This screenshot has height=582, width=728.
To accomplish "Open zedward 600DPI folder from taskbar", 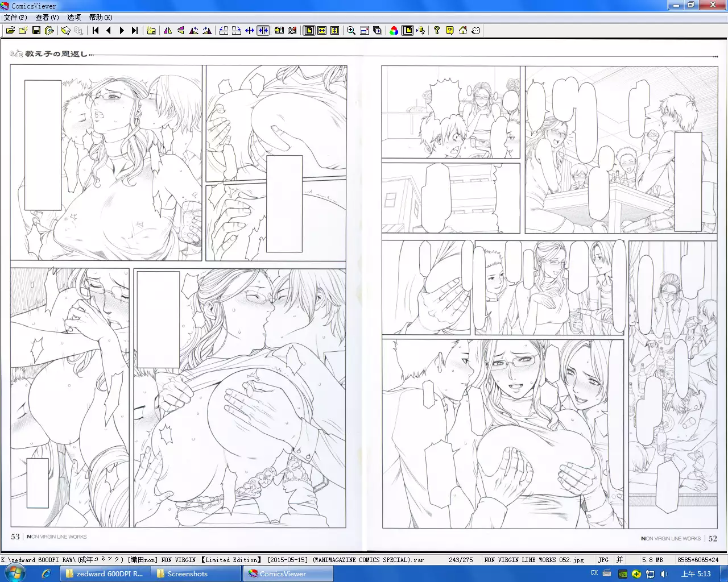I will [104, 574].
